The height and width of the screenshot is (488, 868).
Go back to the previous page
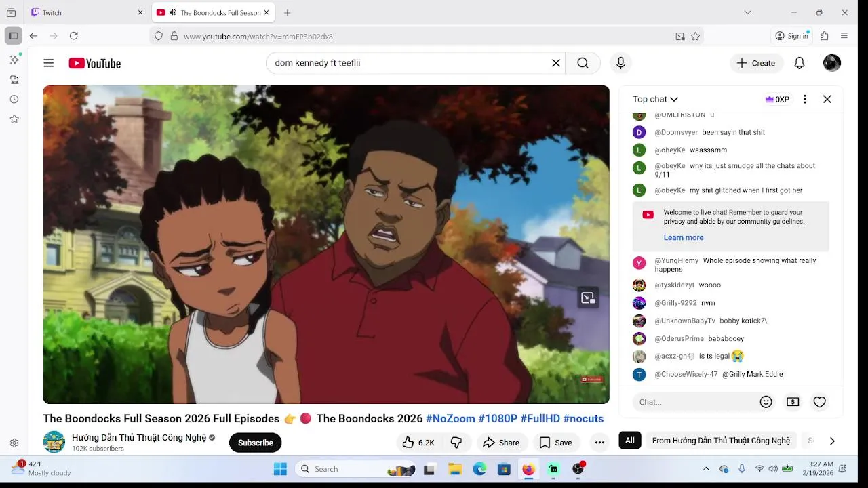33,36
